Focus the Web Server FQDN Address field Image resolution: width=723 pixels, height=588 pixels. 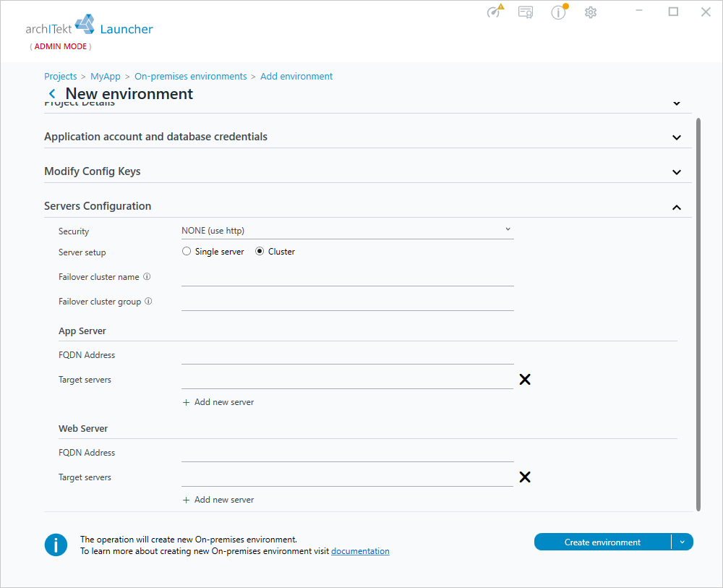click(347, 453)
